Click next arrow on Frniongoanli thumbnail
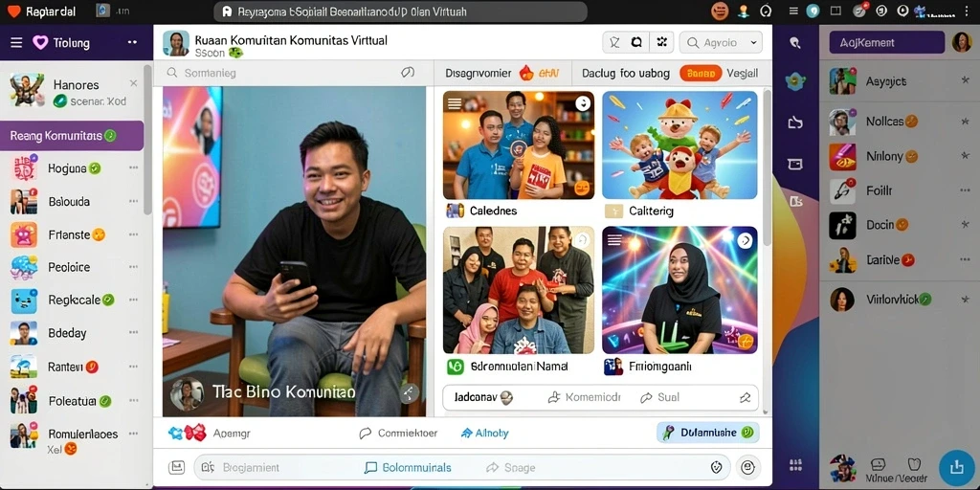Viewport: 980px width, 490px height. click(745, 240)
